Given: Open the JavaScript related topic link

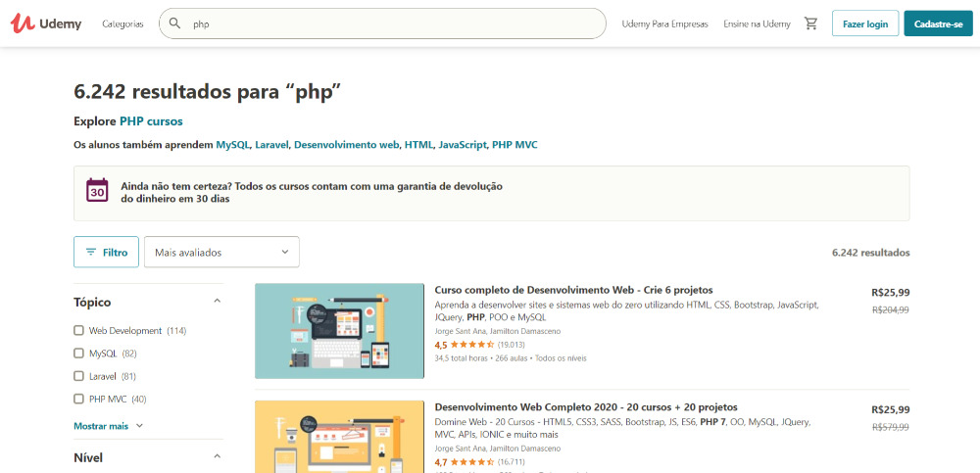Looking at the screenshot, I should coord(463,145).
